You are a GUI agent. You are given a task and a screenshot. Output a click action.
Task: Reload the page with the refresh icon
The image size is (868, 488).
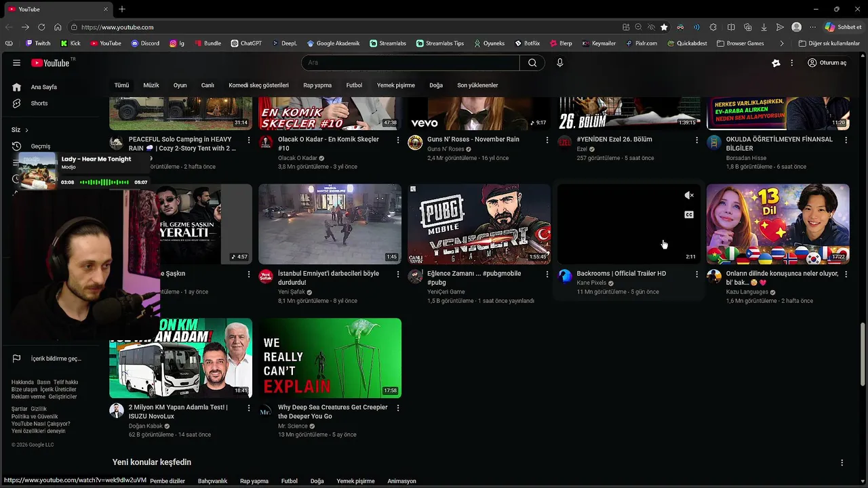[41, 27]
